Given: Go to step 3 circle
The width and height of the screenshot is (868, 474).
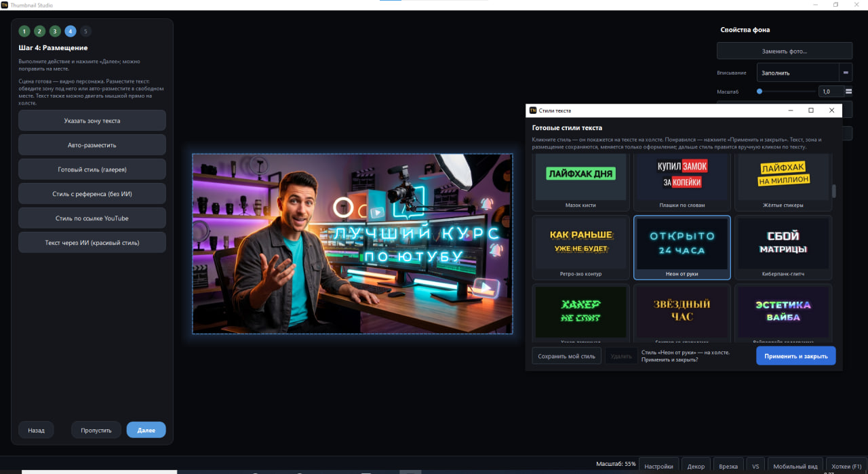Looking at the screenshot, I should pos(55,31).
